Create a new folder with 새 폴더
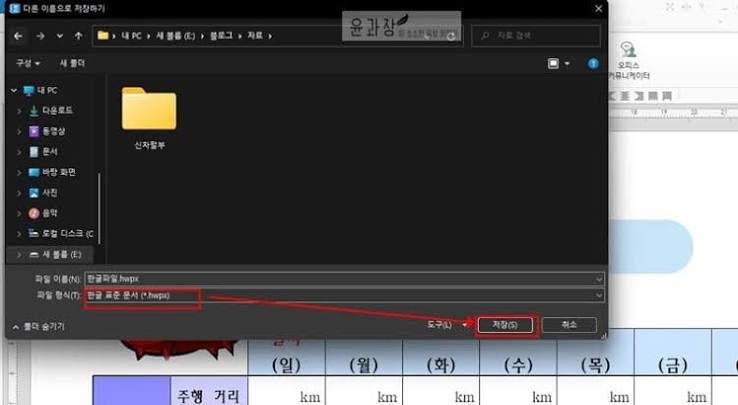The width and height of the screenshot is (738, 405). [x=72, y=63]
